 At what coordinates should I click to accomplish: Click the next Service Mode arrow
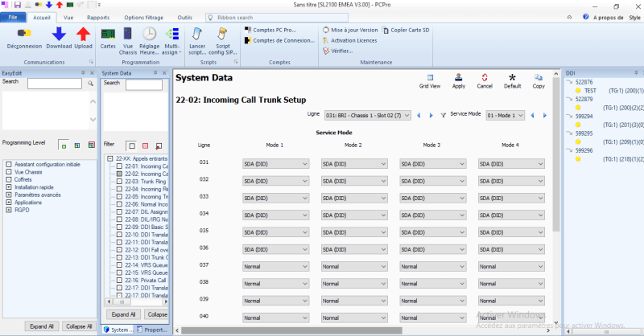545,116
